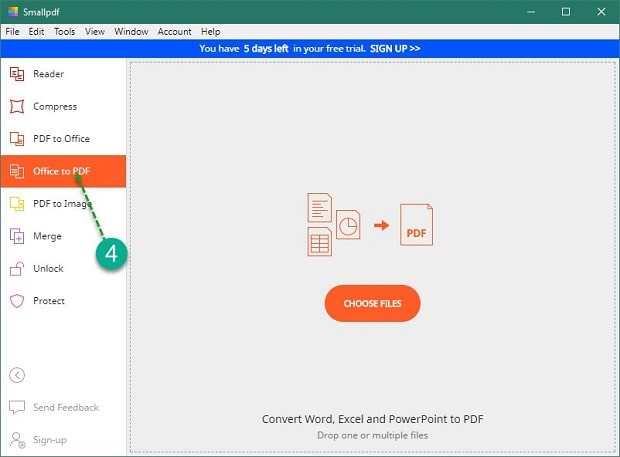Select the Reader label in sidebar
Screen dimensions: 620x457
(48, 74)
